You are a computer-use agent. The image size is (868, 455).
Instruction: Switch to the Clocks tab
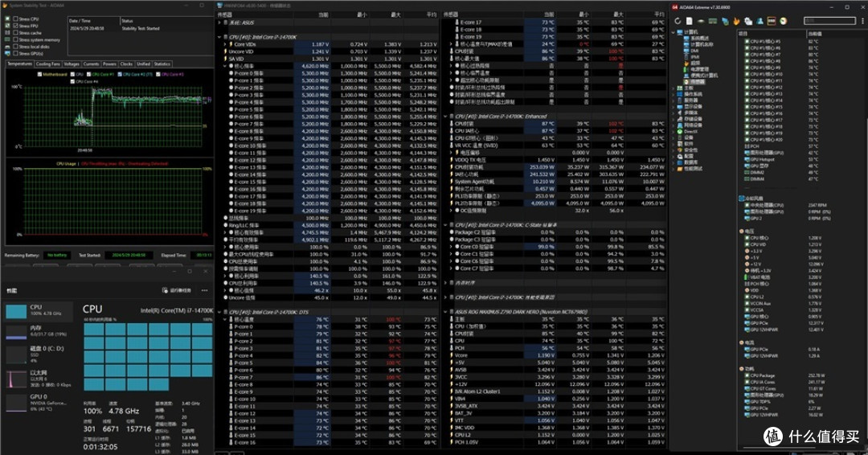click(127, 64)
